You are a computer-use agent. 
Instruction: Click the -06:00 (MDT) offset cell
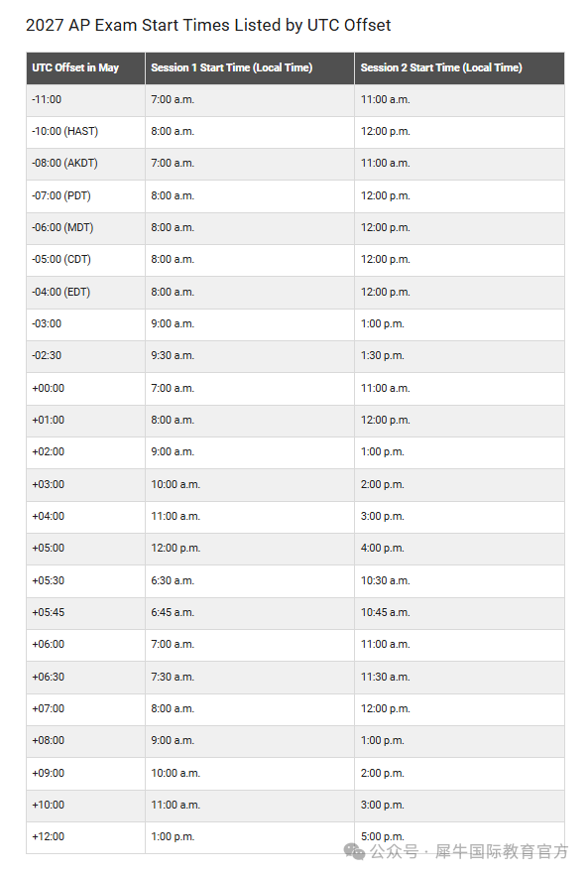[86, 228]
